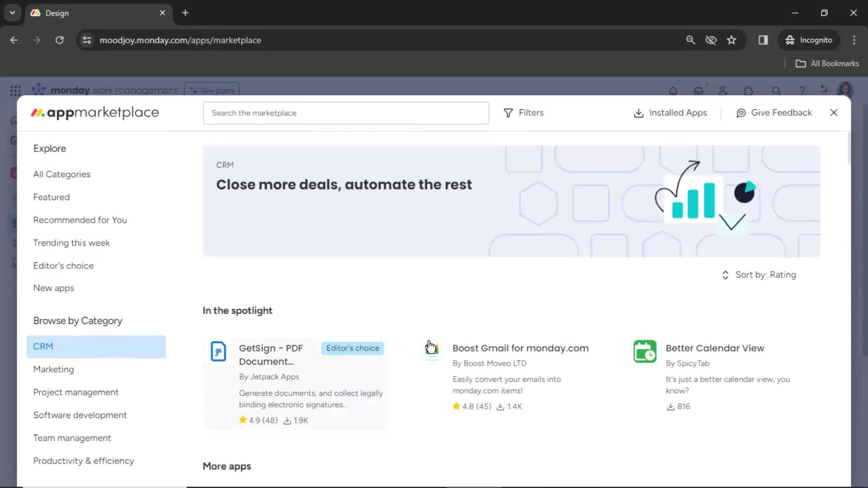
Task: Select All Categories in Explore
Action: click(61, 174)
